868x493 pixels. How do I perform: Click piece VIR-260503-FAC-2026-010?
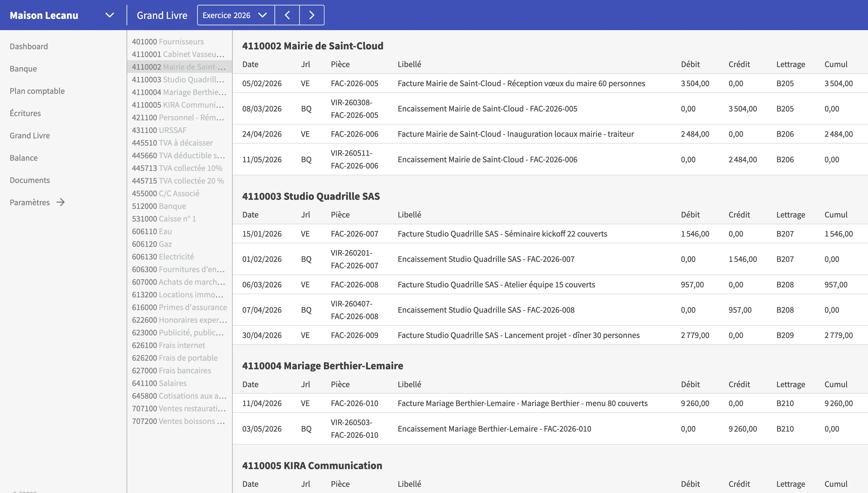pyautogui.click(x=355, y=429)
